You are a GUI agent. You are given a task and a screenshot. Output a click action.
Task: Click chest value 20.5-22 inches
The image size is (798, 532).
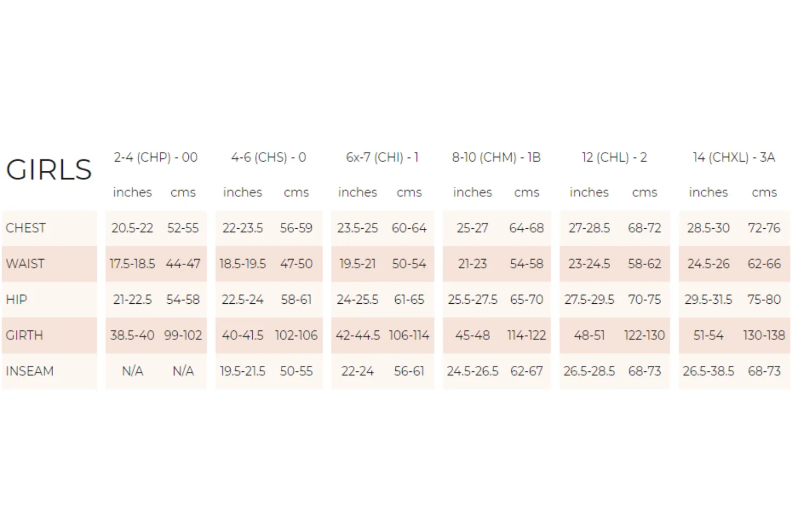coord(132,228)
